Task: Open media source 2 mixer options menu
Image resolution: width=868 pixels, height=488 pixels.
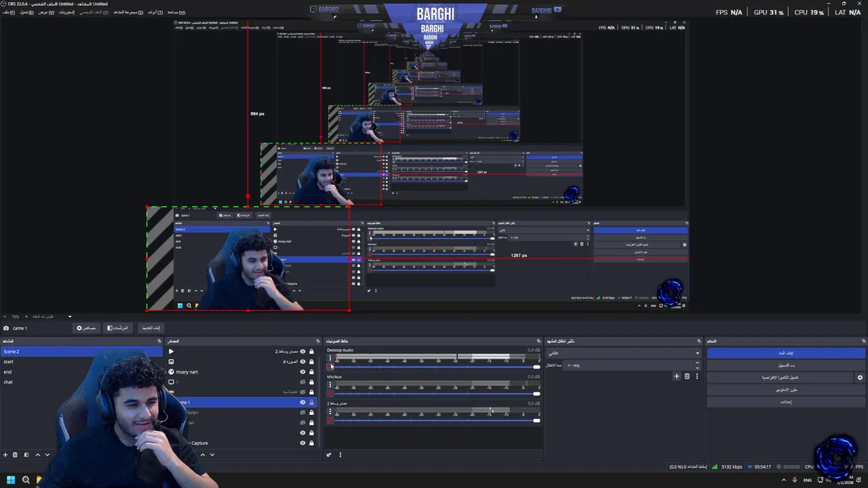Action: (330, 411)
